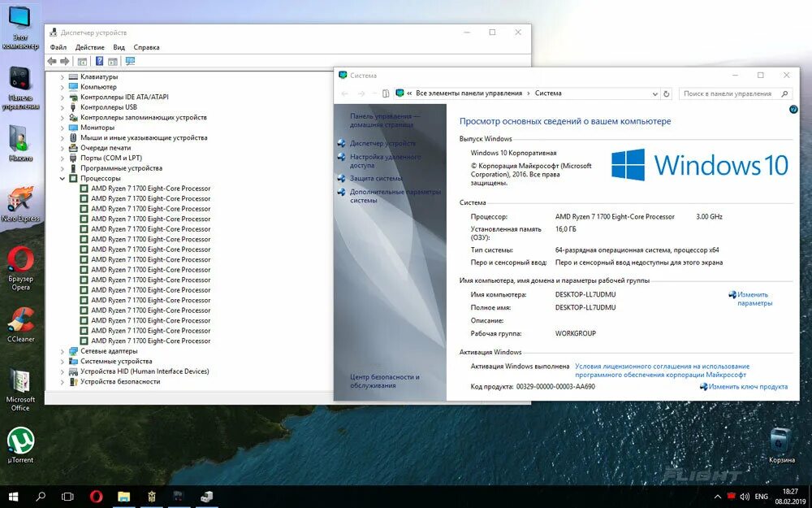Screen dimensions: 812x508
Task: Select Очереди печати tree item
Action: [x=106, y=148]
